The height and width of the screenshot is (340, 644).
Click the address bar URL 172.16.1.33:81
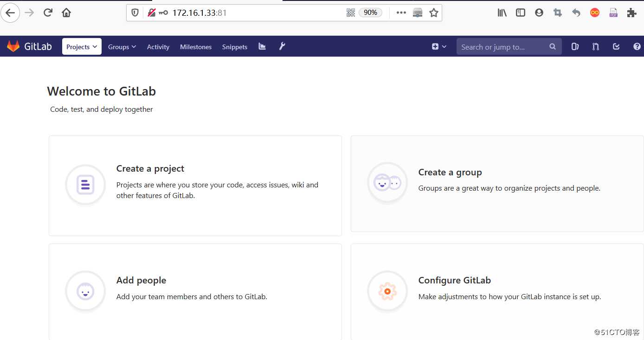click(x=200, y=13)
